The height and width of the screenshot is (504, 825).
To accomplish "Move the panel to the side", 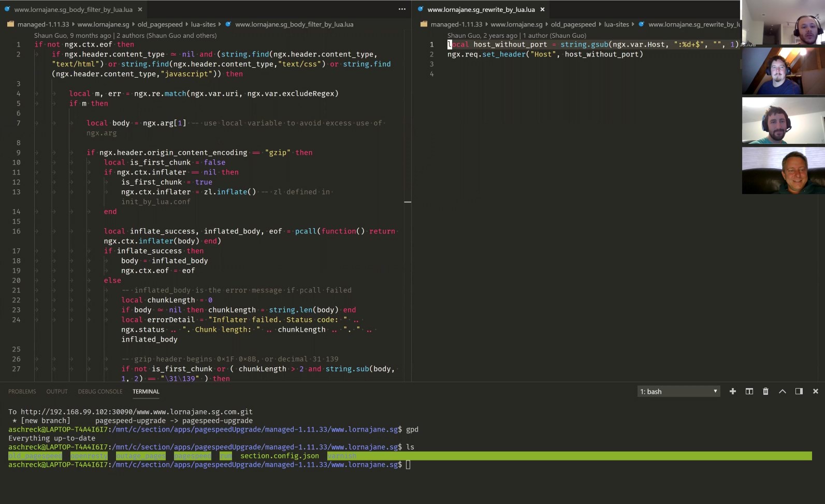I will point(799,391).
